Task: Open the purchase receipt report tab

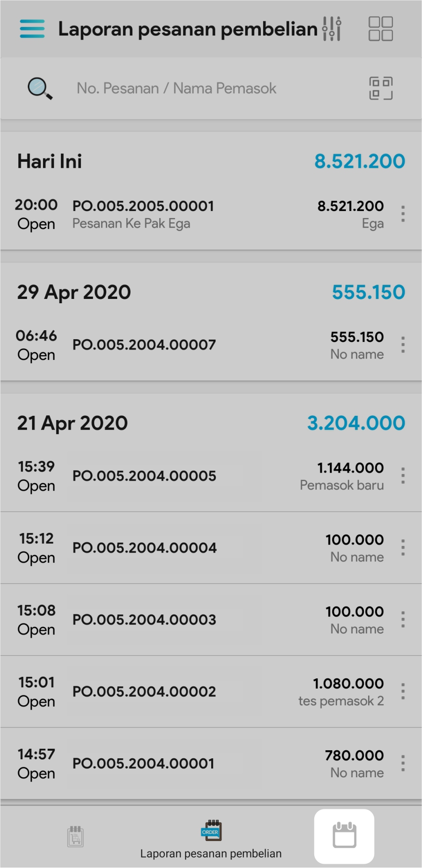Action: [75, 836]
